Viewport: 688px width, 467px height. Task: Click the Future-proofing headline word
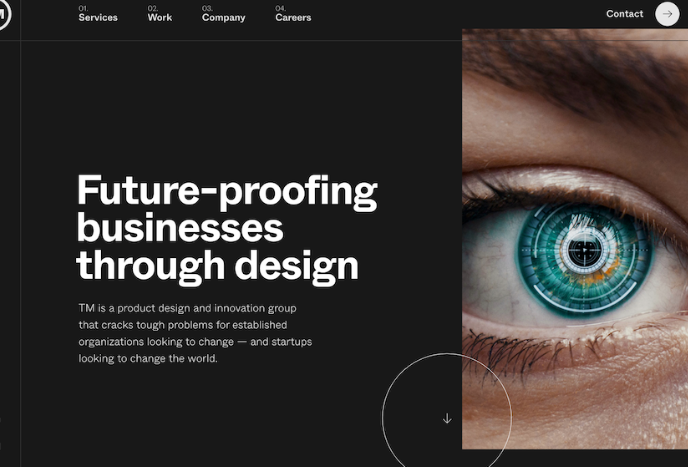227,192
